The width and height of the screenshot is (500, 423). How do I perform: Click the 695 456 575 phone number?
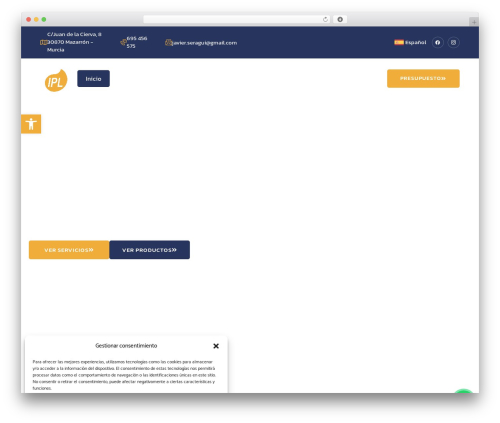tap(137, 42)
